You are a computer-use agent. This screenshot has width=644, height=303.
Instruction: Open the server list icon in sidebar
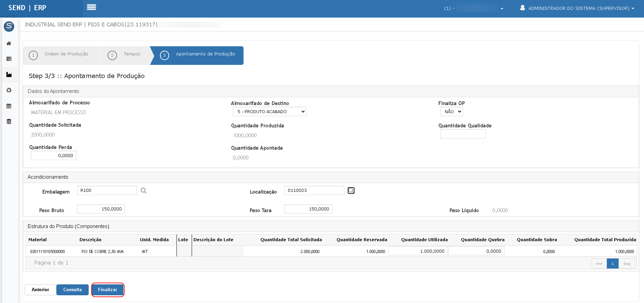[9, 59]
